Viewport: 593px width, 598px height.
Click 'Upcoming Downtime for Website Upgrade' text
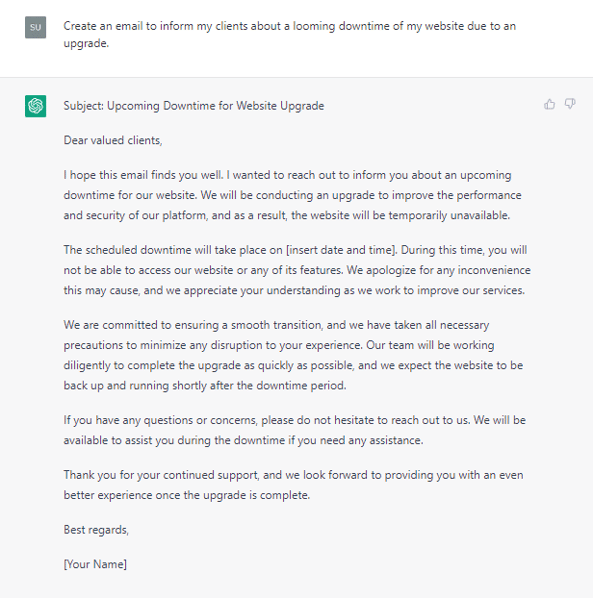pyautogui.click(x=215, y=106)
